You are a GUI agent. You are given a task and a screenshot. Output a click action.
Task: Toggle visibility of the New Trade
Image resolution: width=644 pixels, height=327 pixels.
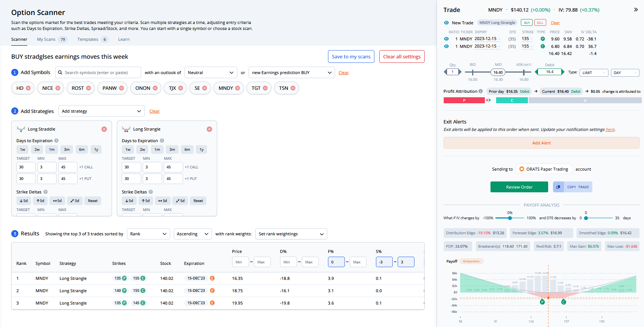[446, 23]
